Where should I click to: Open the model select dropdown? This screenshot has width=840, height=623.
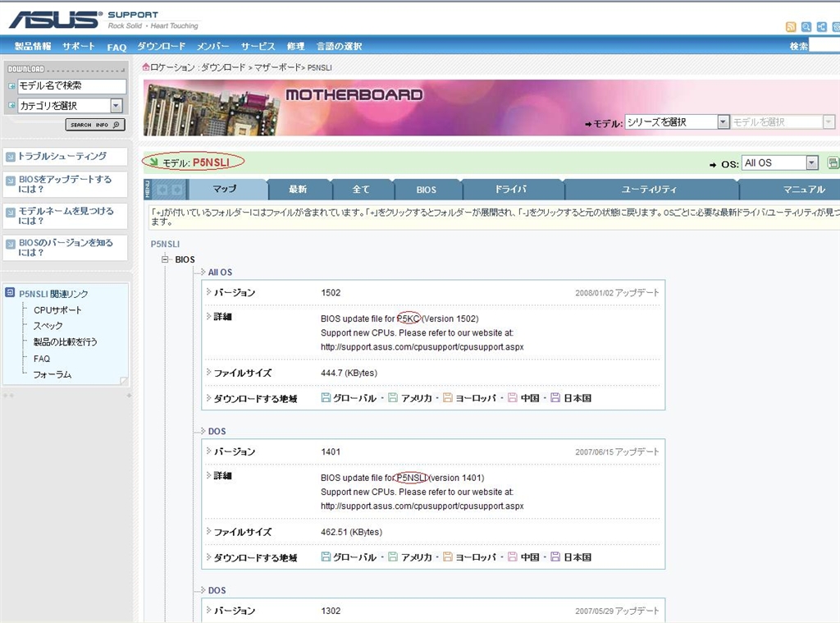click(x=829, y=122)
